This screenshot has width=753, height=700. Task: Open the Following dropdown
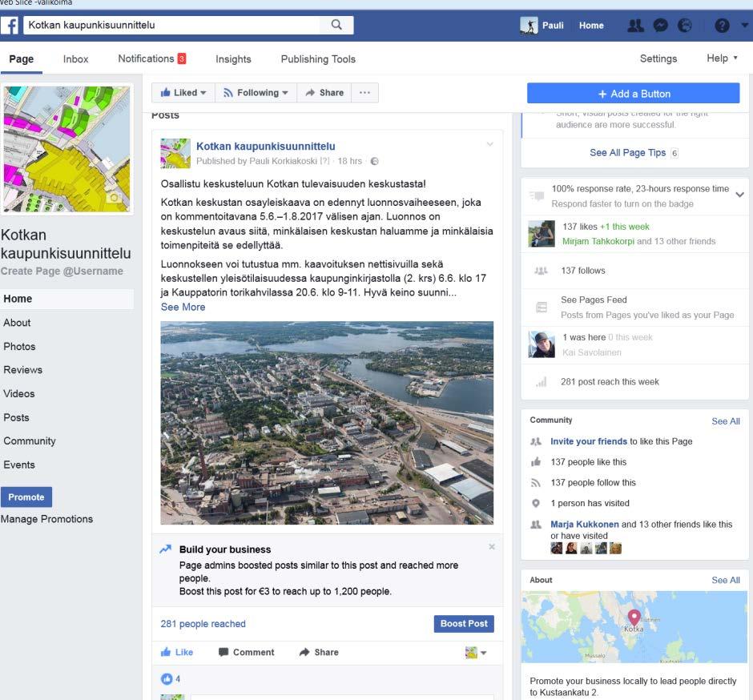[x=256, y=93]
